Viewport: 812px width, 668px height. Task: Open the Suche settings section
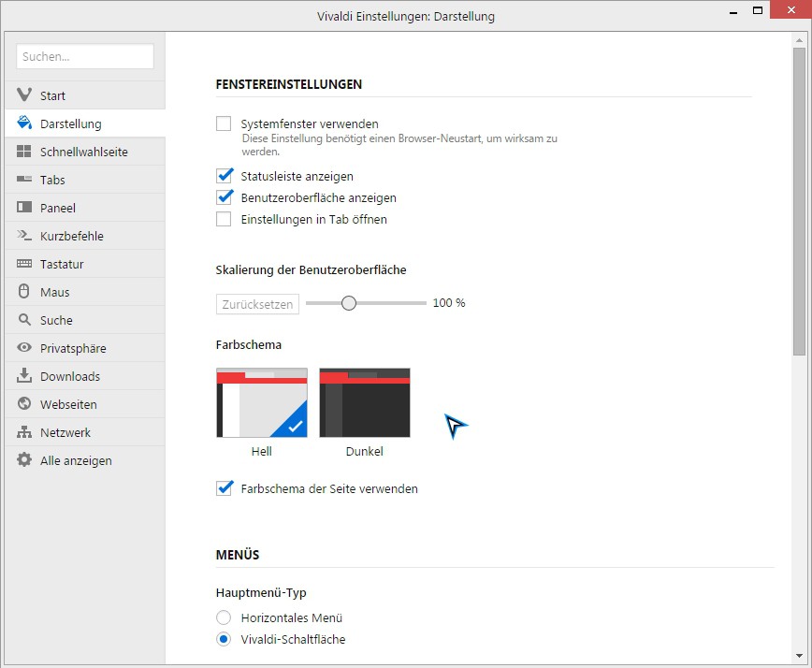tap(56, 320)
